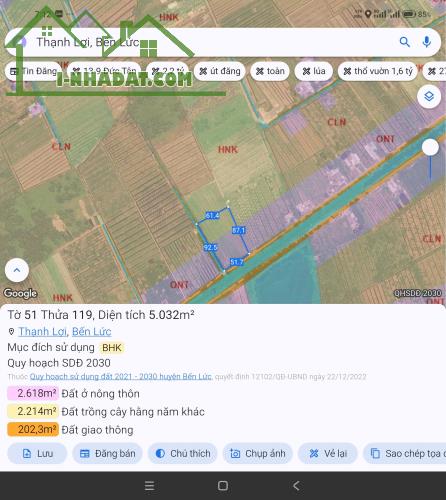The width and height of the screenshot is (446, 500).
Task: Open the Bến Lức district link
Action: tap(92, 332)
